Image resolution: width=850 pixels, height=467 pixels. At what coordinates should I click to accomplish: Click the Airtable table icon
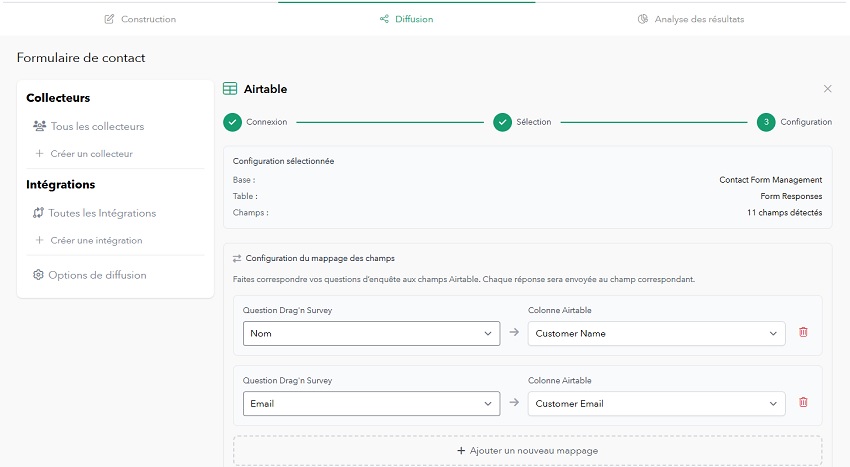230,89
